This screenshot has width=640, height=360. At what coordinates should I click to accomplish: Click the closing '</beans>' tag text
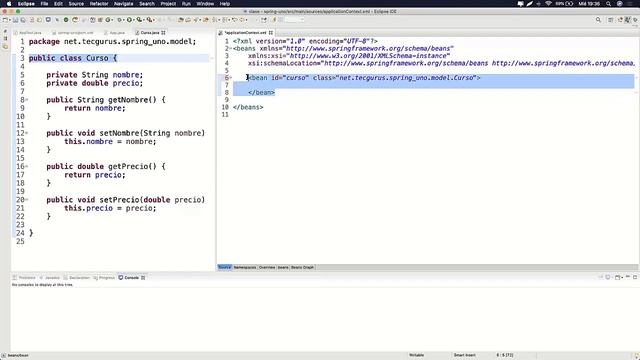(x=248, y=107)
